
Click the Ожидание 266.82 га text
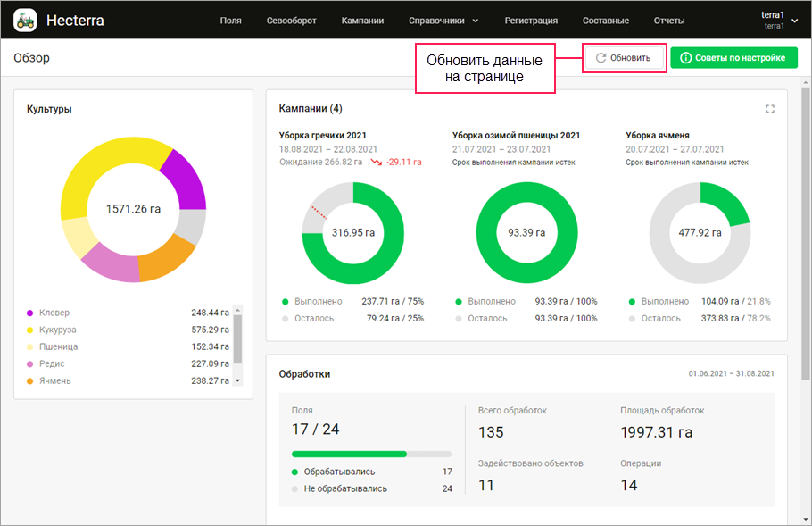(x=320, y=163)
